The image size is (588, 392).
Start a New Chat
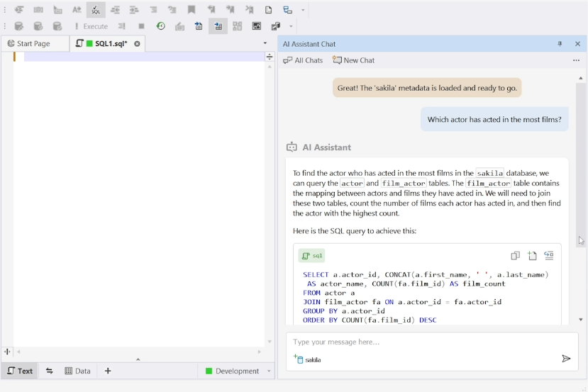353,60
